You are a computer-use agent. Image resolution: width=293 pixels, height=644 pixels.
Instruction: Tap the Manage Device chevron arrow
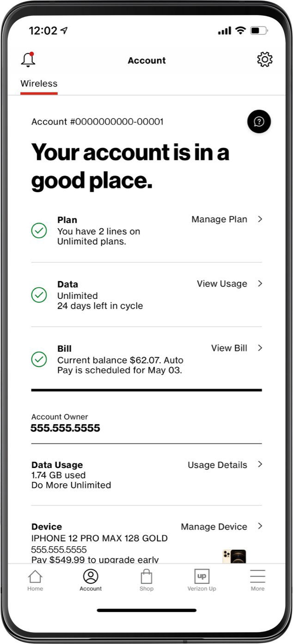click(x=260, y=526)
